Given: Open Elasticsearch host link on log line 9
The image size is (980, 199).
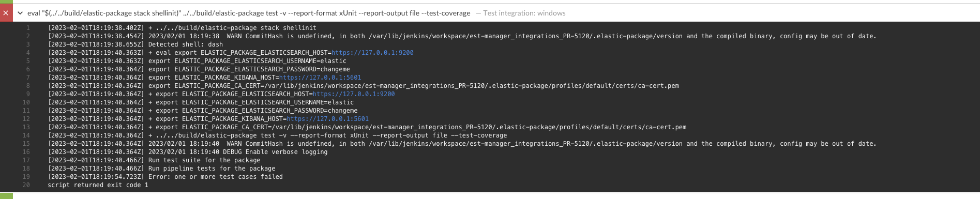Looking at the screenshot, I should [354, 94].
